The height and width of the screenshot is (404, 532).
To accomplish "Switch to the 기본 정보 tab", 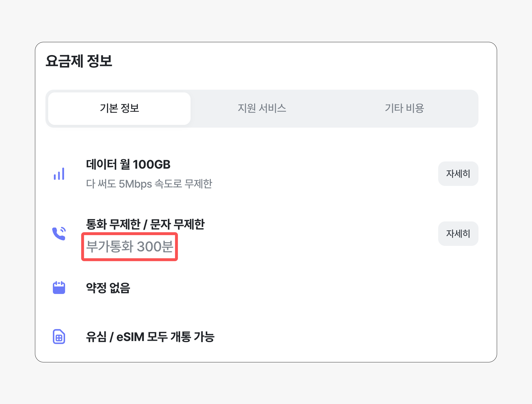I will 119,108.
